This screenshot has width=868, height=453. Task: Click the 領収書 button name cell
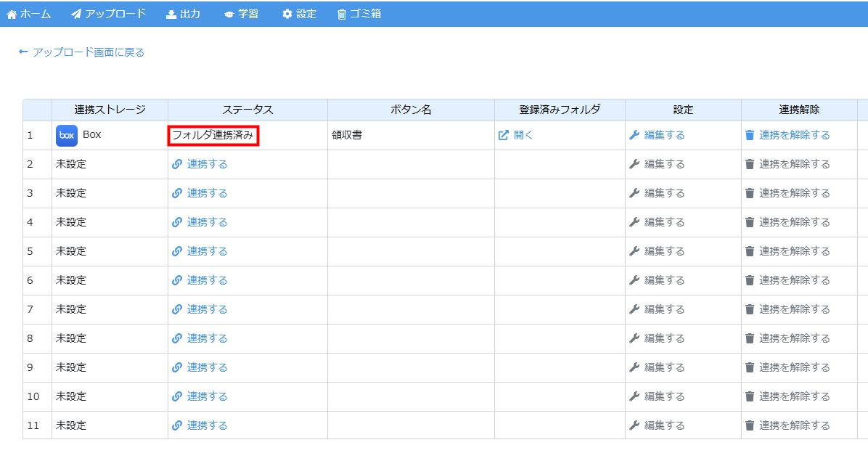tap(347, 136)
